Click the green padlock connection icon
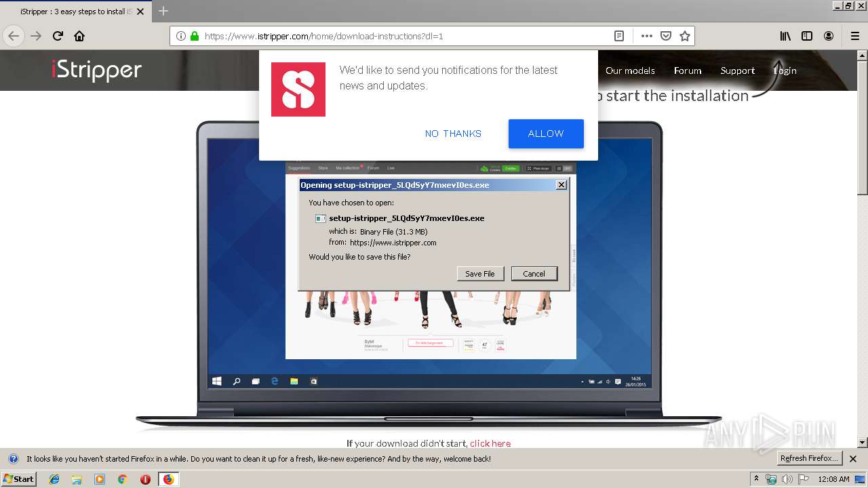Image resolution: width=868 pixels, height=488 pixels. (x=195, y=36)
